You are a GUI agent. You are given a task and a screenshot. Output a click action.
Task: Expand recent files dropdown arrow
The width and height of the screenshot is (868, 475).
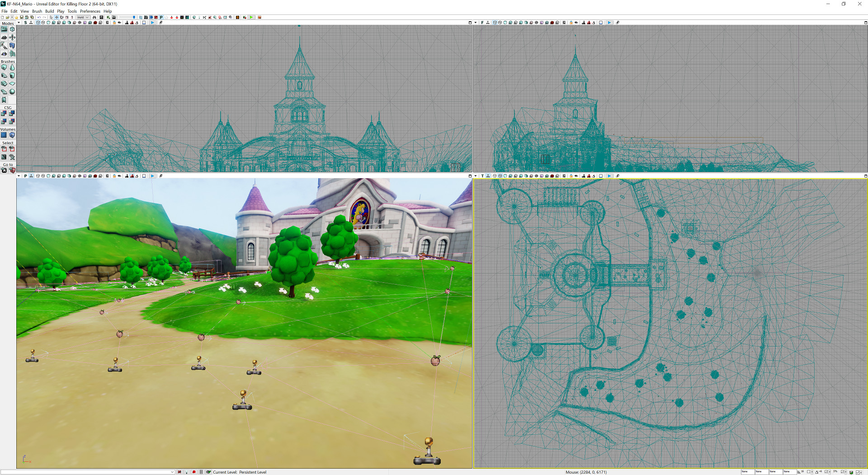pyautogui.click(x=12, y=17)
